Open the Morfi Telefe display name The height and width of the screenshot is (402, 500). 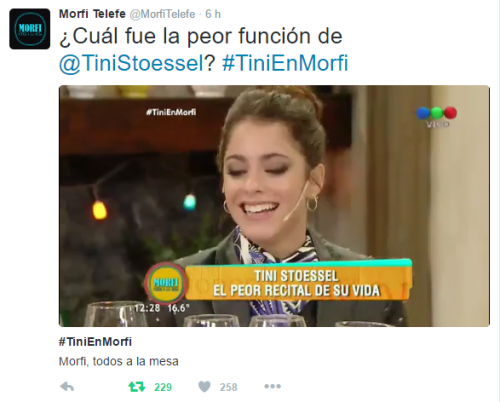pyautogui.click(x=92, y=14)
